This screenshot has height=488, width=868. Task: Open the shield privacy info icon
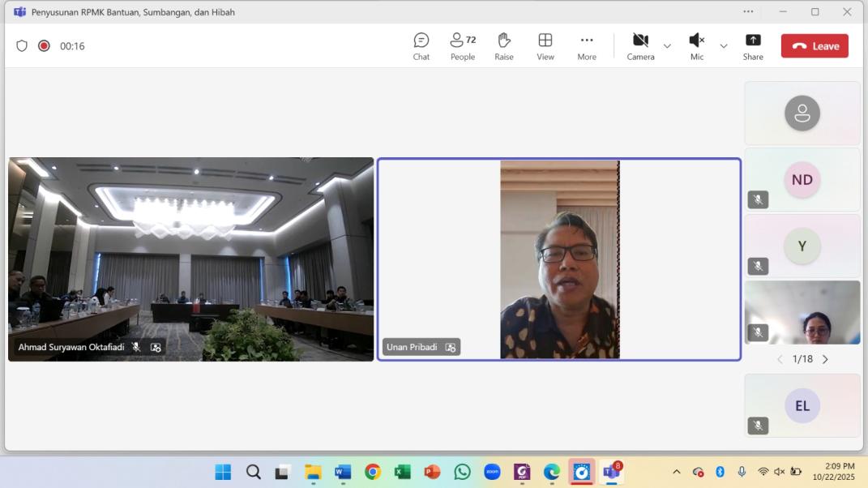coord(22,46)
